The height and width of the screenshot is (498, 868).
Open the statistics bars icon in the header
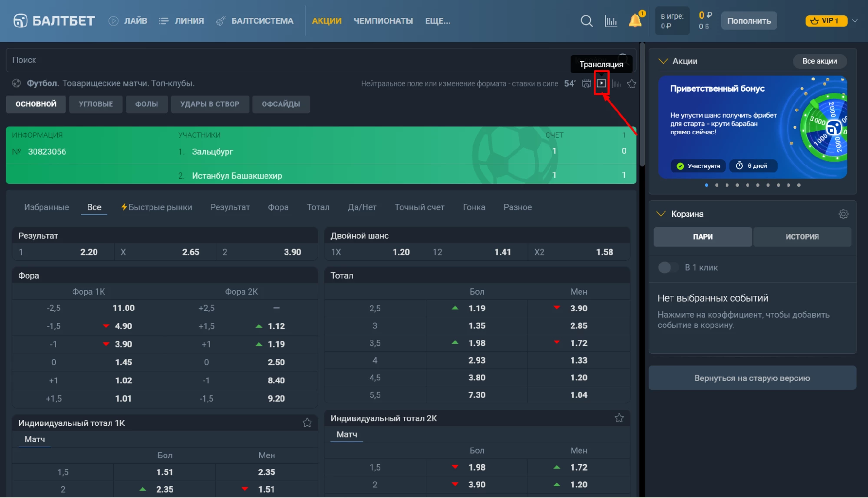tap(611, 21)
